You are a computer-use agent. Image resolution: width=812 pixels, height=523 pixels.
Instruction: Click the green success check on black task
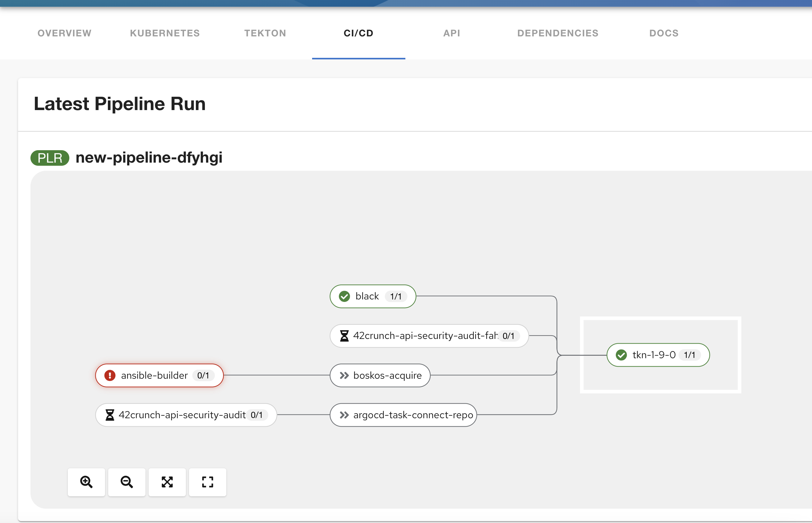click(344, 296)
